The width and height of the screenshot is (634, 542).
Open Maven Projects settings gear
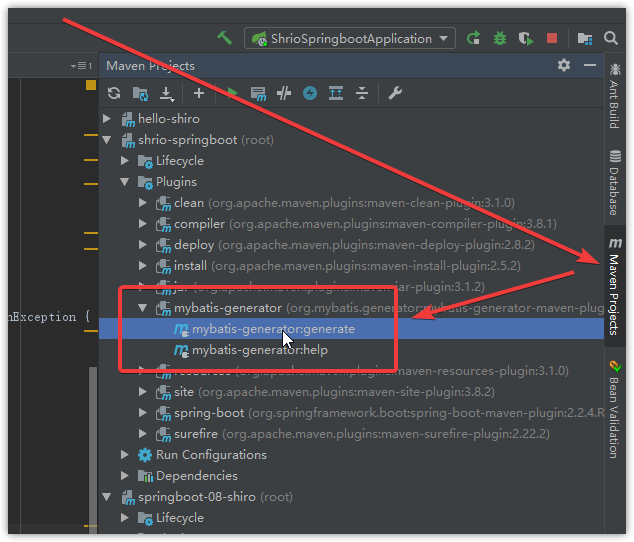coord(564,65)
